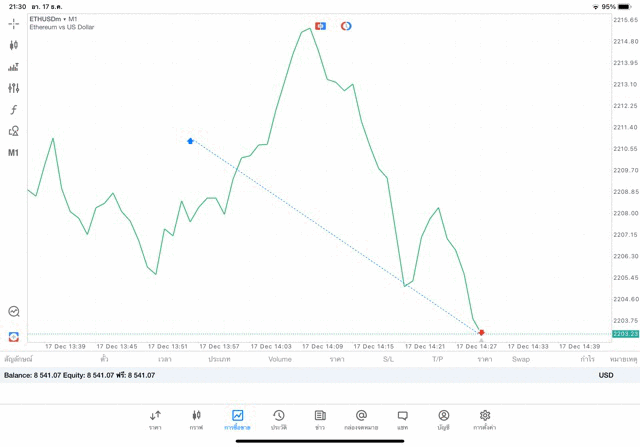Open the ประวัติ history tab
The width and height of the screenshot is (640, 447).
click(x=279, y=420)
